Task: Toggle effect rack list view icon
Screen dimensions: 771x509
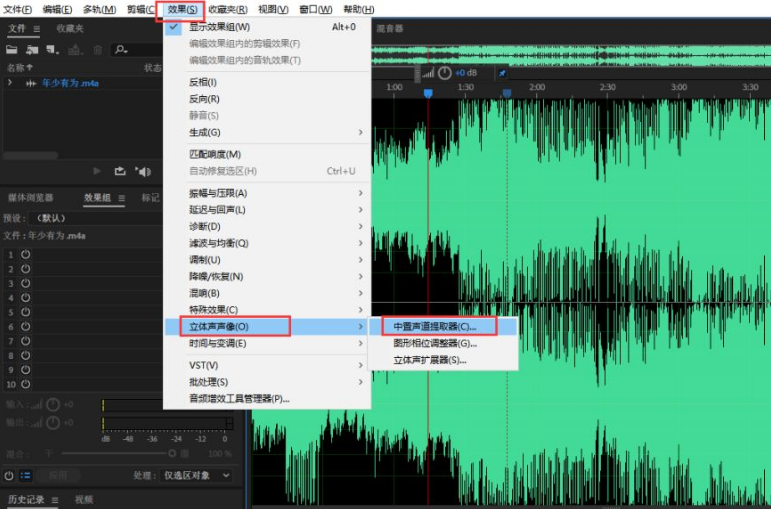Action: (x=26, y=476)
